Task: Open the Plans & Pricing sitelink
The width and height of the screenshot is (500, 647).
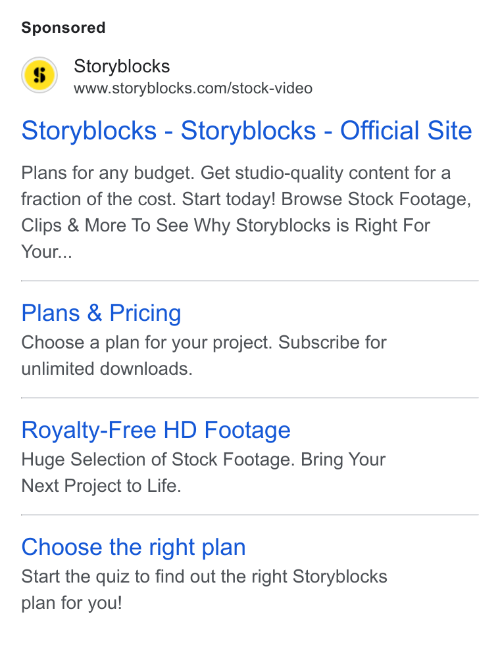Action: click(x=101, y=313)
